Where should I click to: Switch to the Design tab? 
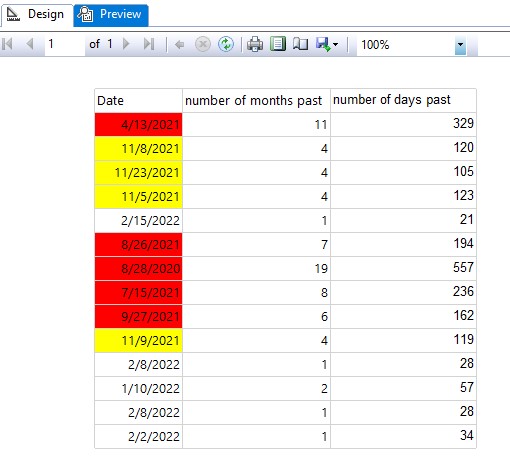point(36,15)
